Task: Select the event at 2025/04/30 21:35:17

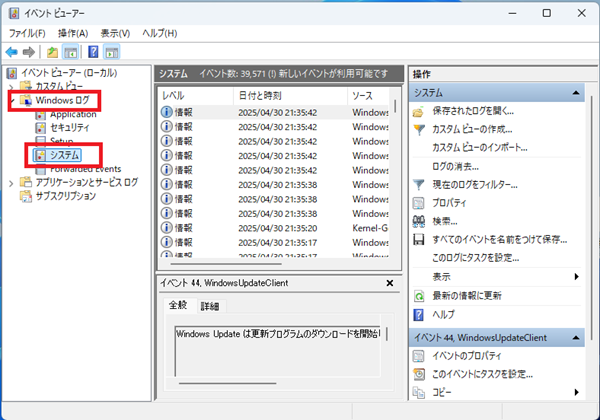Action: click(x=274, y=243)
